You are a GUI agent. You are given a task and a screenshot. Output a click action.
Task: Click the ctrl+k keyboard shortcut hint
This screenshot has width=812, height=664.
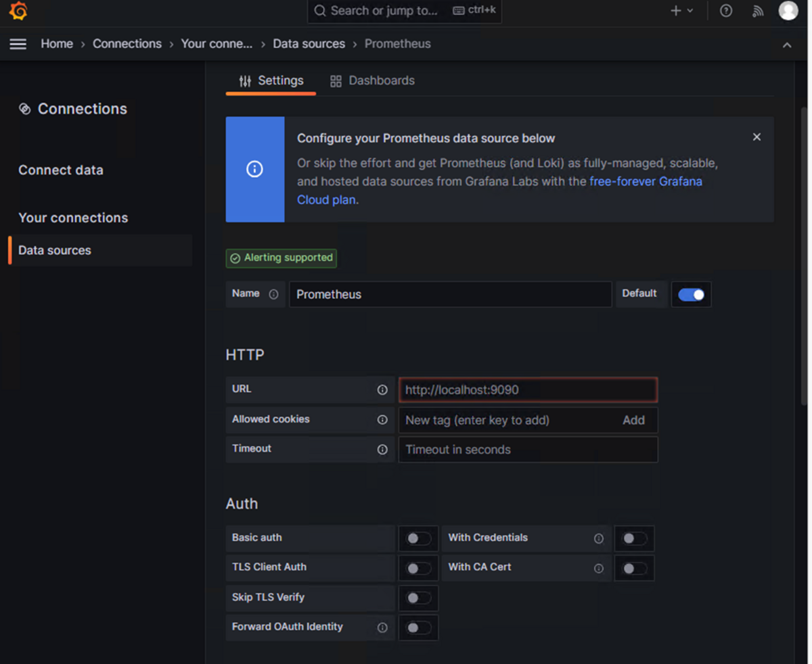pos(474,11)
